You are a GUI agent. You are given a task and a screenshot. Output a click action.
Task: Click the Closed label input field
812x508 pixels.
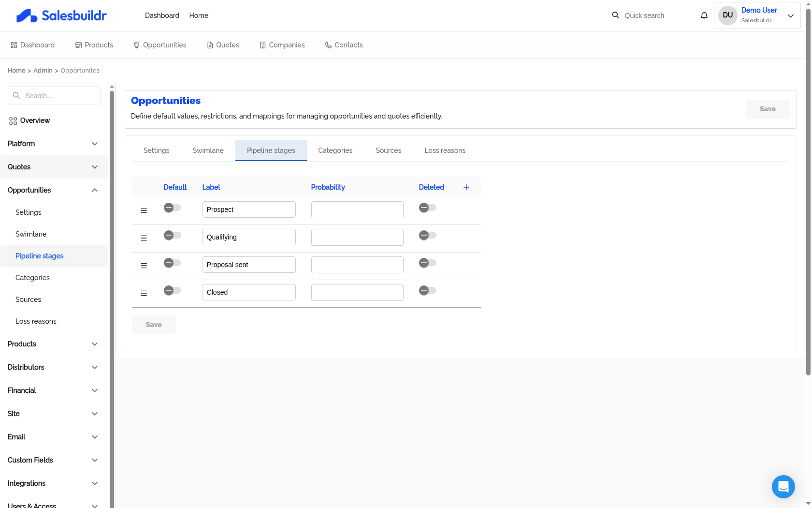pos(249,292)
